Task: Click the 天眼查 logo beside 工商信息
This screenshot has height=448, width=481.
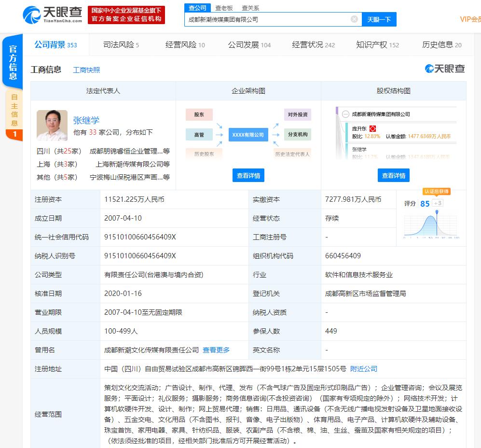Action: coord(446,69)
